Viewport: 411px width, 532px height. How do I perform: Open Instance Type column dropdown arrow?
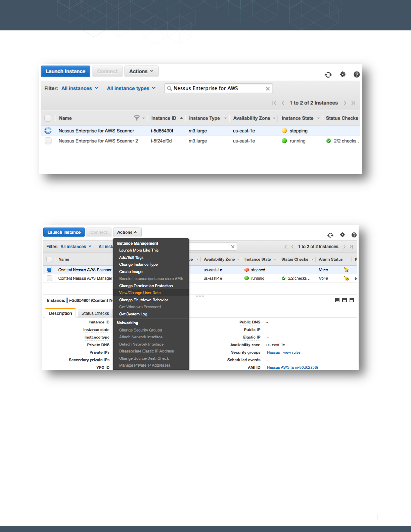[x=226, y=118]
